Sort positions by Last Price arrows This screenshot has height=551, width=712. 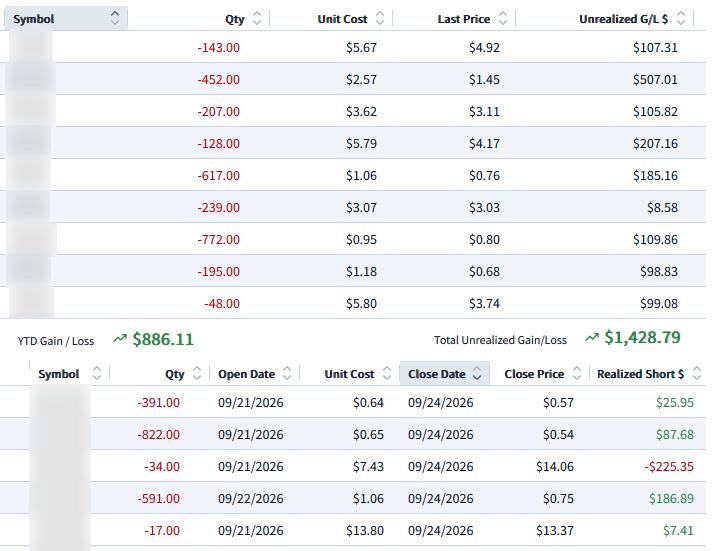click(503, 18)
